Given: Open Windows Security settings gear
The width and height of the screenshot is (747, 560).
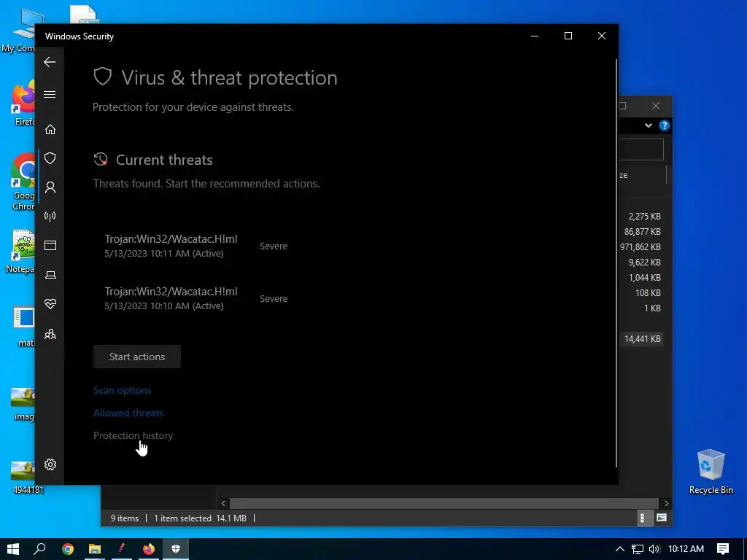Looking at the screenshot, I should 50,464.
